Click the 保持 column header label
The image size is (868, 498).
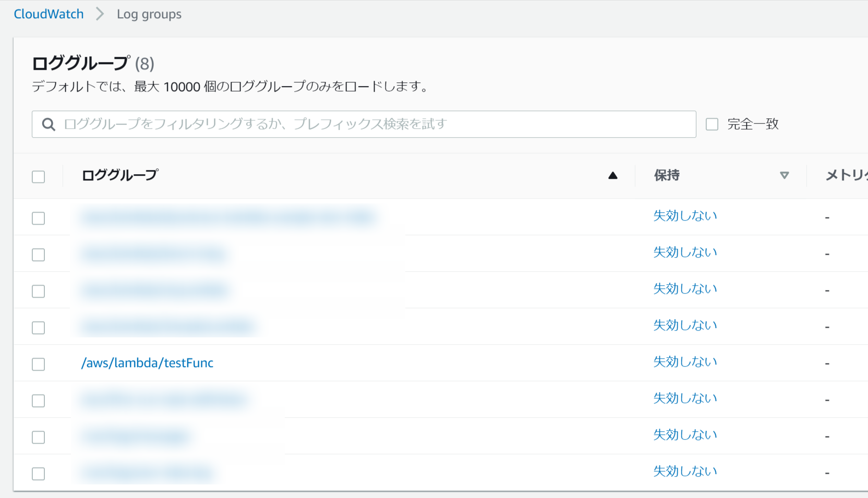point(667,175)
